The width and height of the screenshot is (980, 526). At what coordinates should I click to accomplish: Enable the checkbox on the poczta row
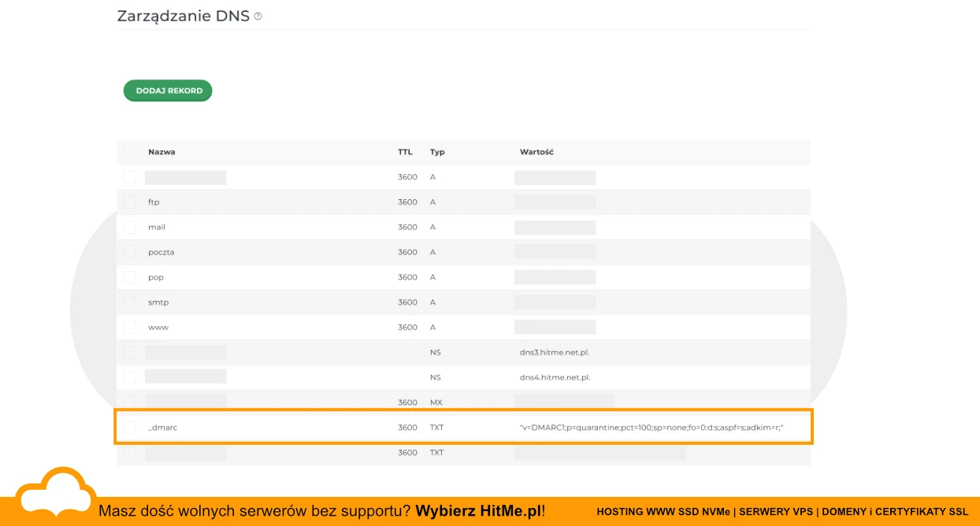pyautogui.click(x=129, y=252)
